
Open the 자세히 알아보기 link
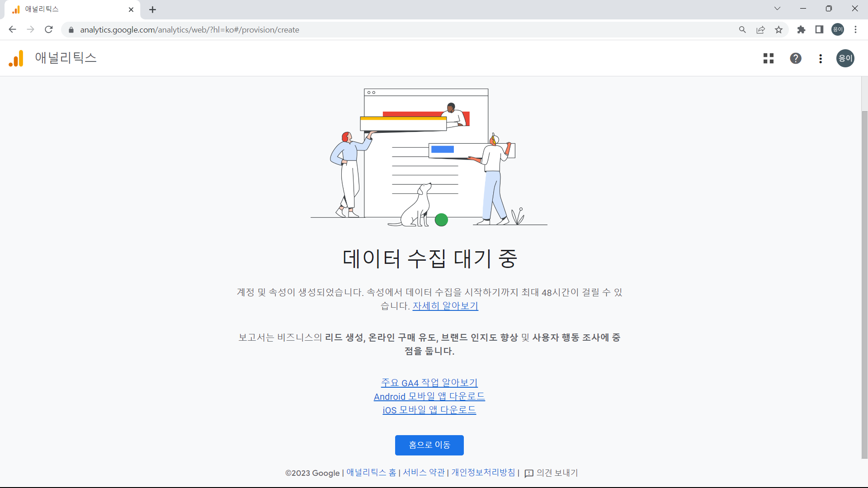(x=445, y=306)
